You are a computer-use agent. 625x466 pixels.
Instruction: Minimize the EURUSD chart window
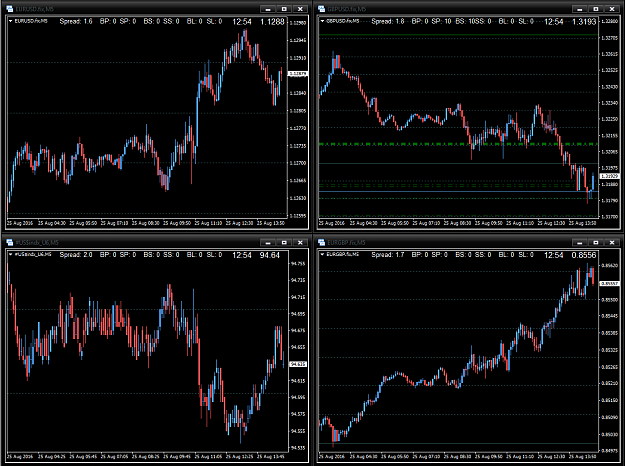click(268, 9)
